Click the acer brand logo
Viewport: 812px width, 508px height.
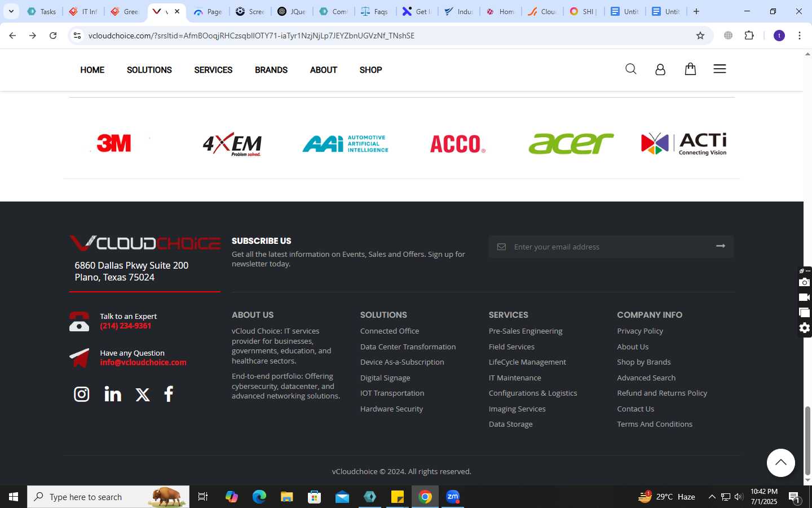click(x=571, y=143)
